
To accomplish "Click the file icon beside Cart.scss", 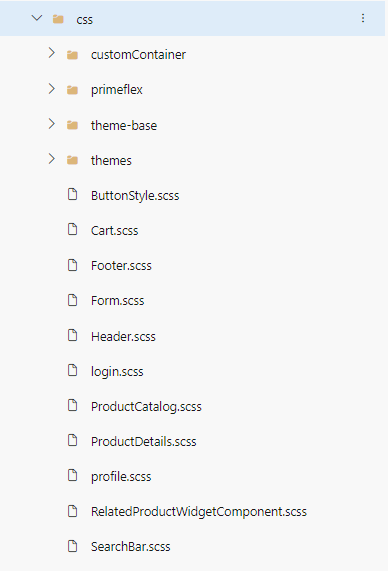I will [x=73, y=229].
